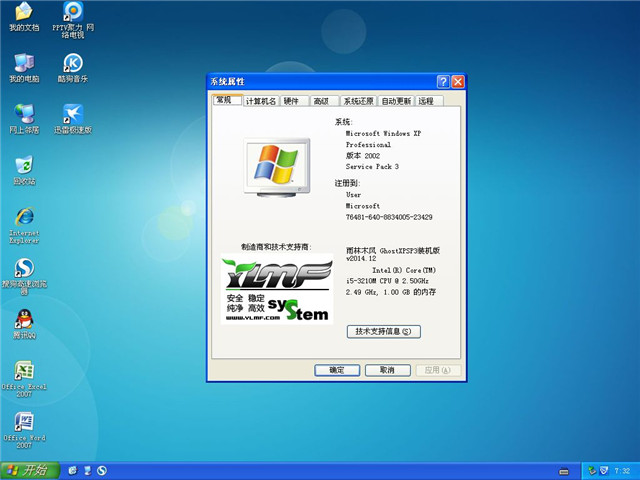Image resolution: width=640 pixels, height=480 pixels.
Task: Click the help question mark button in 系统属性
Action: [x=443, y=82]
